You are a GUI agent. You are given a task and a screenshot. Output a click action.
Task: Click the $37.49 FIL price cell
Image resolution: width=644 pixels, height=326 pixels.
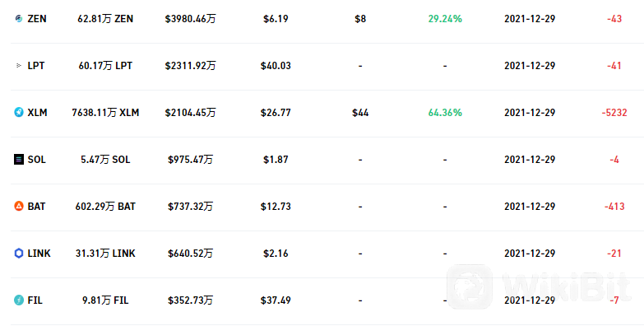click(276, 300)
